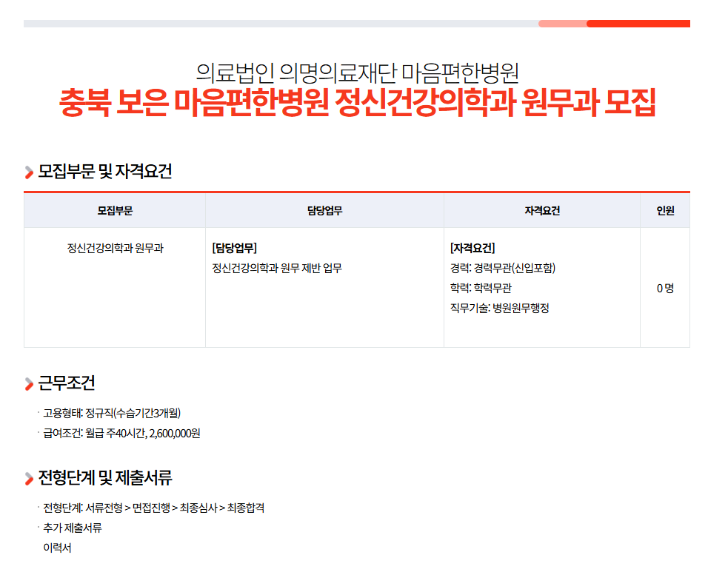Image resolution: width=728 pixels, height=572 pixels.
Task: Click the 모집부문 column header
Action: click(115, 211)
